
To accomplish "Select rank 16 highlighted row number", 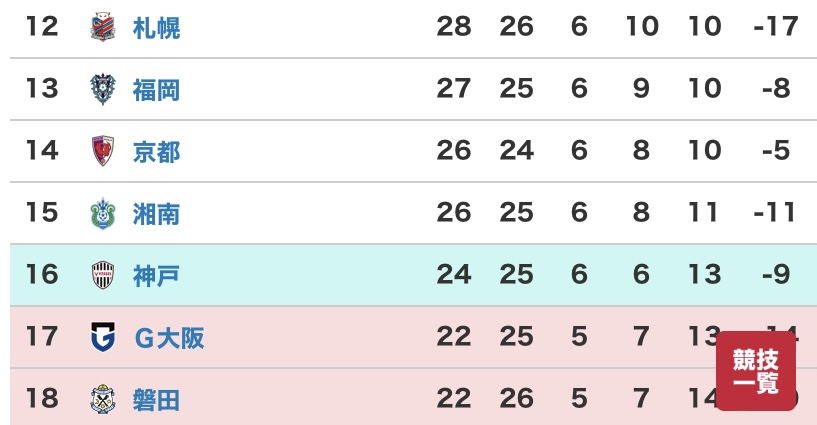I will (x=42, y=274).
